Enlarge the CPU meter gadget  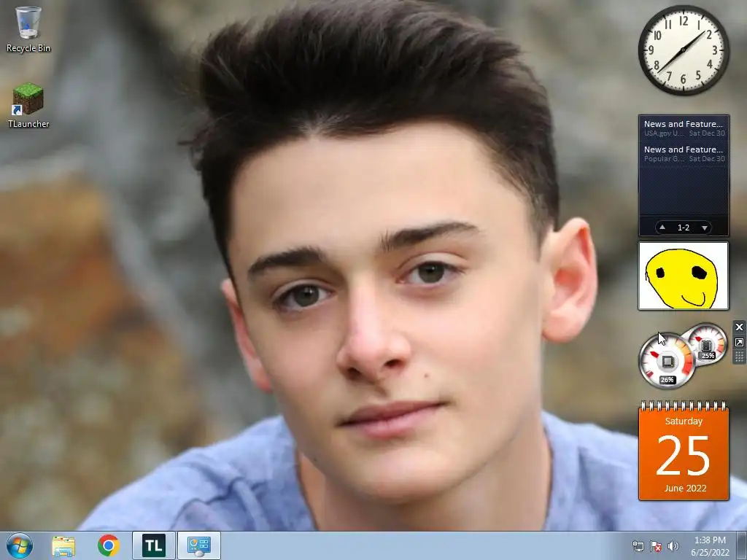739,343
